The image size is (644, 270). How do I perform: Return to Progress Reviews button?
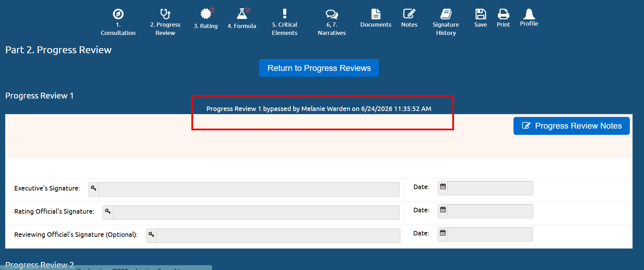(319, 68)
